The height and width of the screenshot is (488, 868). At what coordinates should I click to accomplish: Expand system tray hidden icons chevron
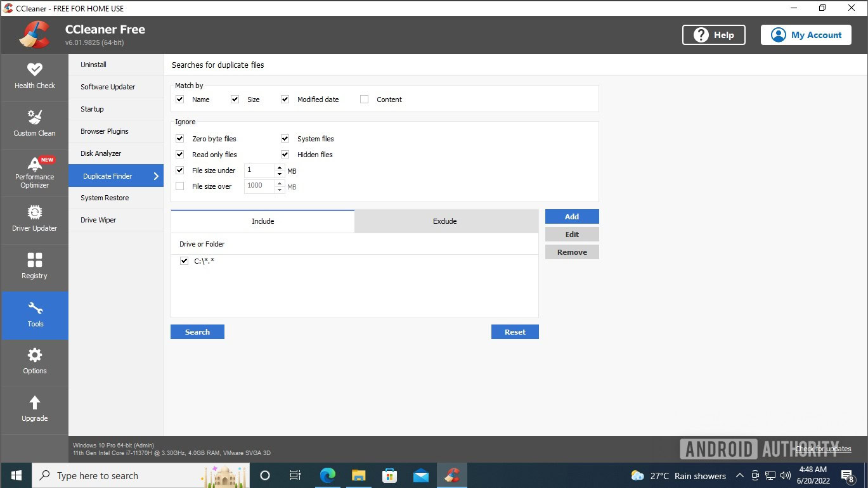coord(739,475)
